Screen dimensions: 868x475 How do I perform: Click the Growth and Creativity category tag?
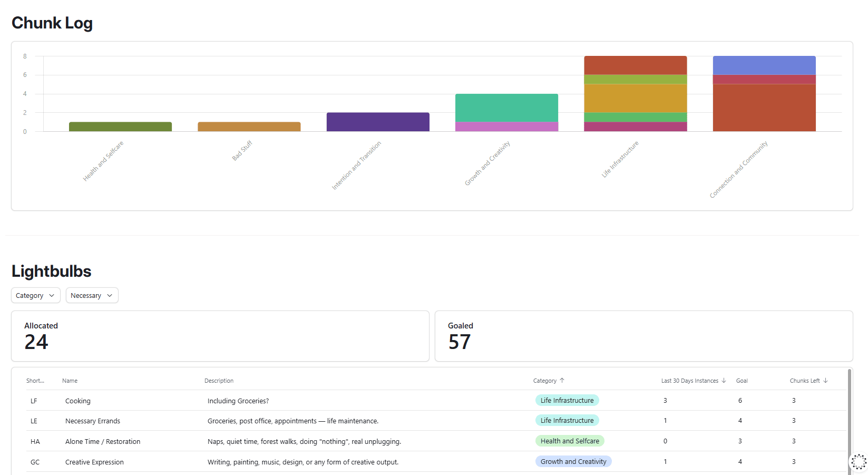[573, 462]
